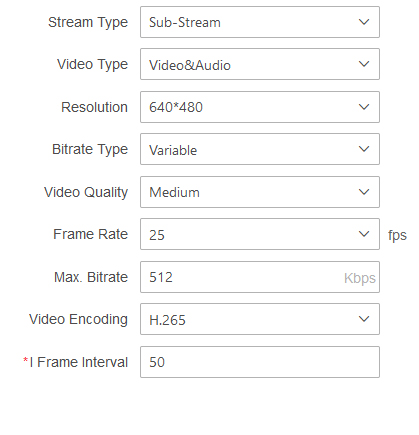Viewport: 419px width, 435px height.
Task: Open the Video Encoding H.265 dropdown
Action: pyautogui.click(x=260, y=319)
